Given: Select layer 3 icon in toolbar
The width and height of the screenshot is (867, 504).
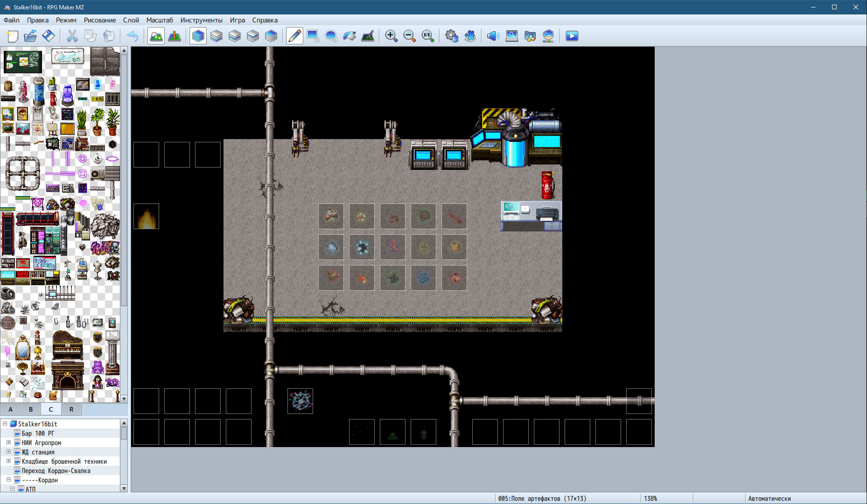Looking at the screenshot, I should tap(253, 36).
